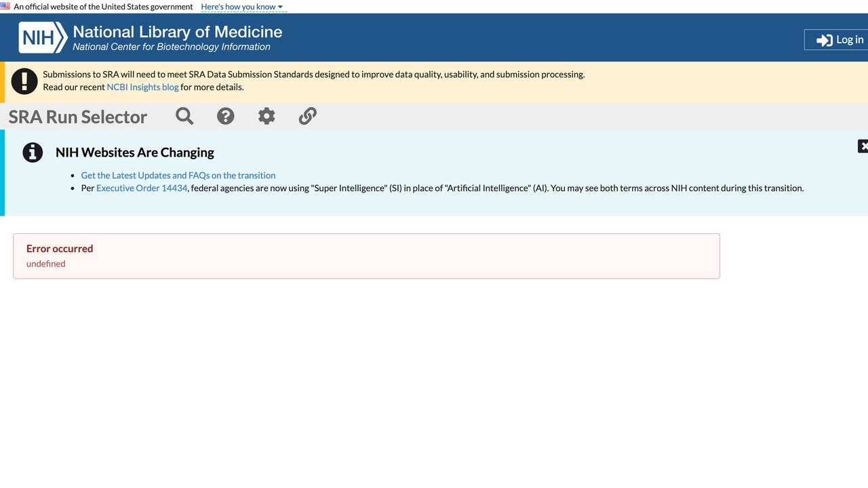Screen dimensions: 868x488
Task: Click the "undefined" error text
Action: coord(46,264)
